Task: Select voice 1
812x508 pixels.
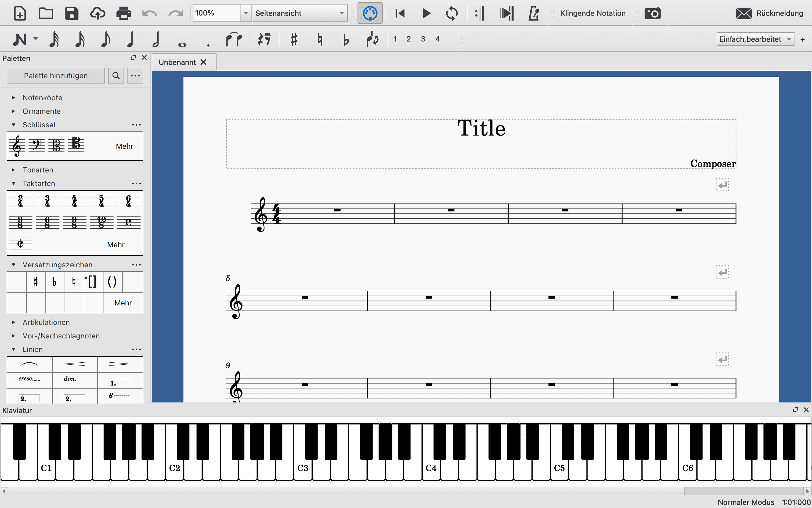Action: [x=395, y=39]
